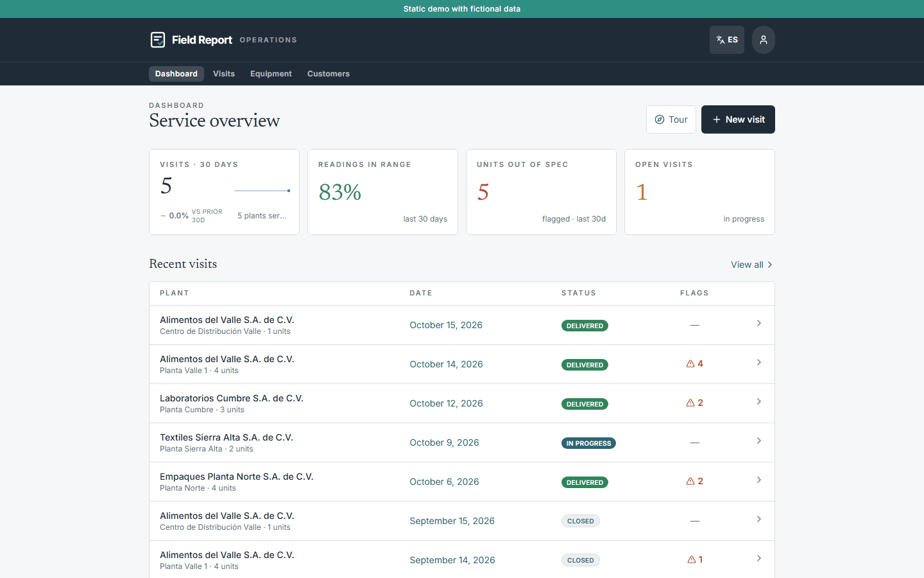Click the visits sparkline chart
Viewport: 924px width, 578px height.
pos(262,191)
